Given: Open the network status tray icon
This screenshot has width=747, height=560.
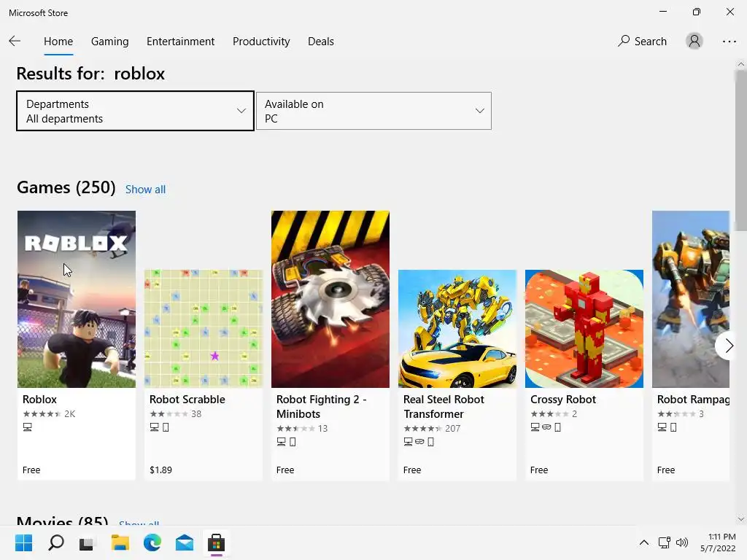Looking at the screenshot, I should pos(664,542).
